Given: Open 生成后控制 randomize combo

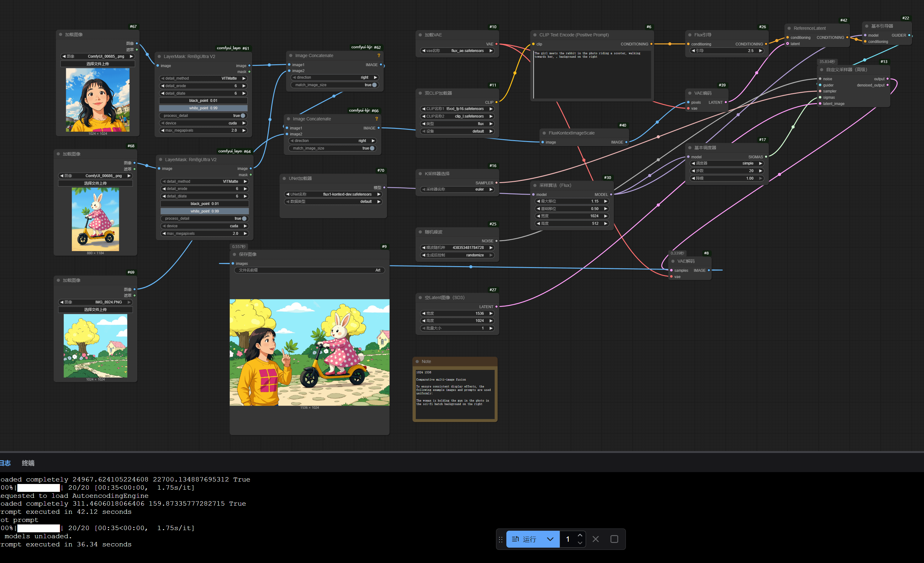Looking at the screenshot, I should pyautogui.click(x=457, y=255).
